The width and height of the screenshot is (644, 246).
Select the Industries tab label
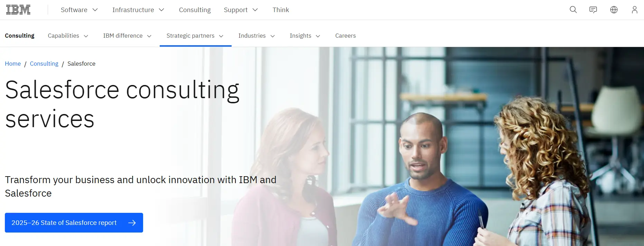[x=252, y=36]
